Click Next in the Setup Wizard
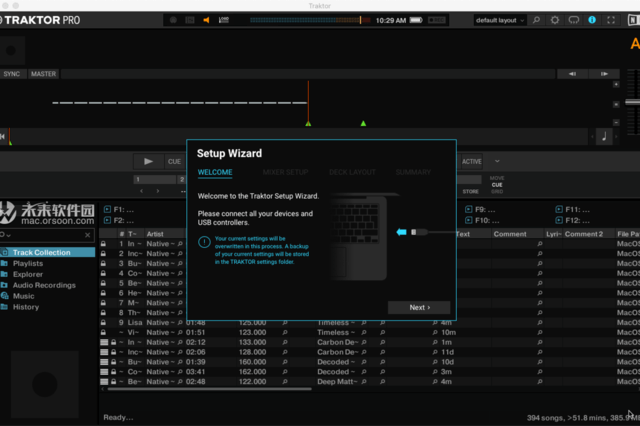640x426 pixels. (419, 307)
